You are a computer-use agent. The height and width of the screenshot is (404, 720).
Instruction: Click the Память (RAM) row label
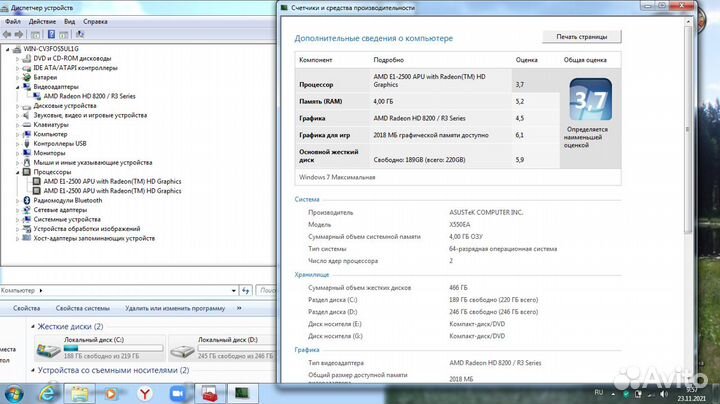[x=321, y=101]
